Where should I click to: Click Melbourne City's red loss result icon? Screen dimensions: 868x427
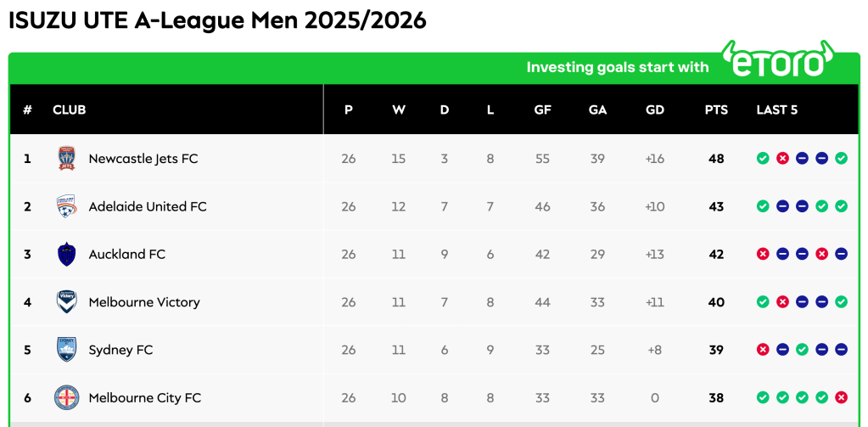pyautogui.click(x=841, y=397)
